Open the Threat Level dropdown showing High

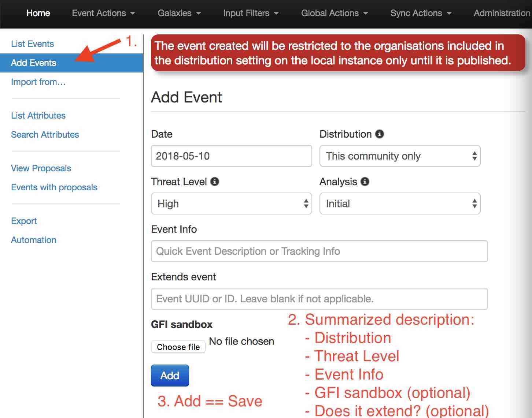(231, 204)
